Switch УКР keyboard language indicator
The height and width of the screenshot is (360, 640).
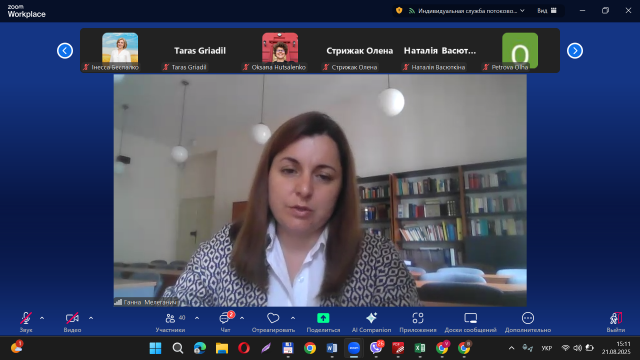547,348
